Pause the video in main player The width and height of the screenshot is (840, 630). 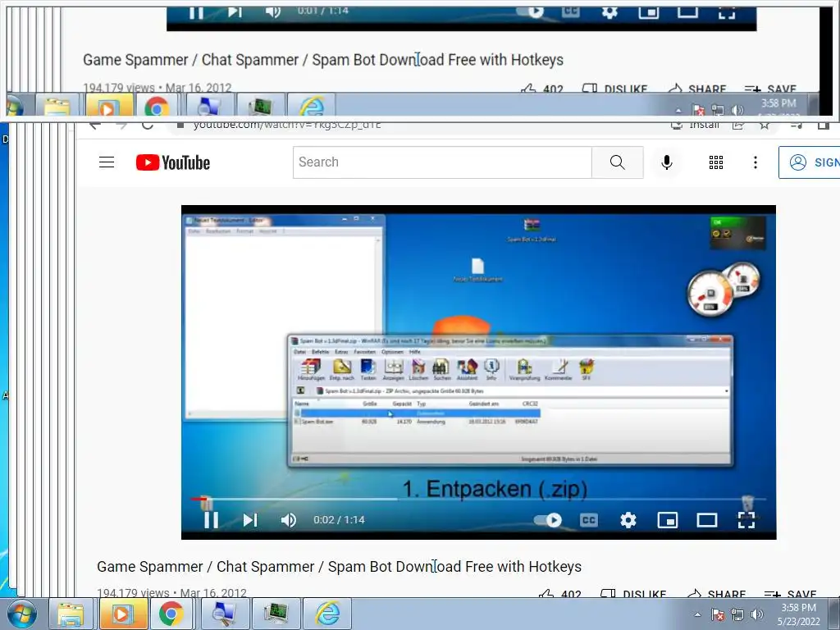pyautogui.click(x=211, y=519)
